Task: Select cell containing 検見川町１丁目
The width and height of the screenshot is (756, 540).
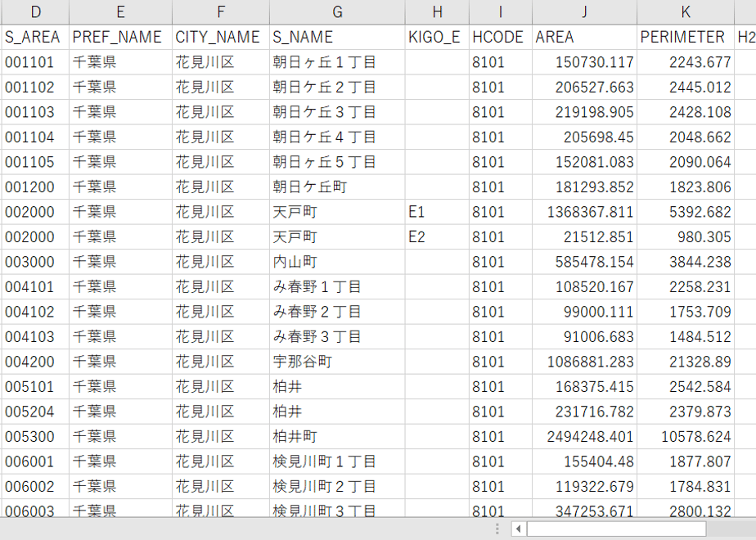Action: point(337,462)
